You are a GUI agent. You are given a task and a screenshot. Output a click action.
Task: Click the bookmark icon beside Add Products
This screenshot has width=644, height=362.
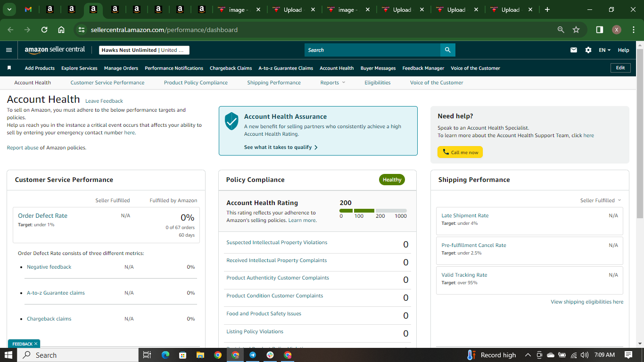(9, 68)
